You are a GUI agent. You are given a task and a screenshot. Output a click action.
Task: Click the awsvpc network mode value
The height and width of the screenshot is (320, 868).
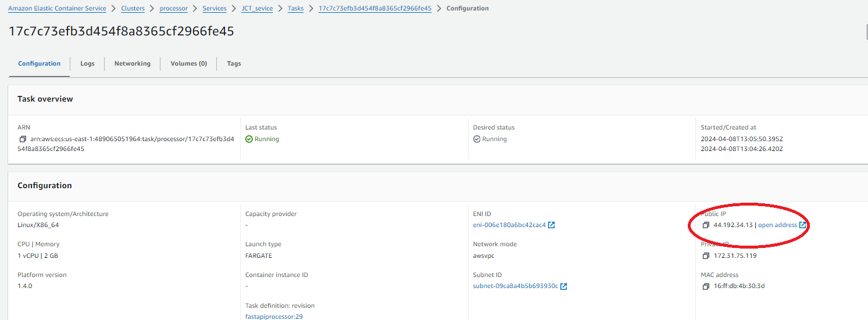point(484,256)
